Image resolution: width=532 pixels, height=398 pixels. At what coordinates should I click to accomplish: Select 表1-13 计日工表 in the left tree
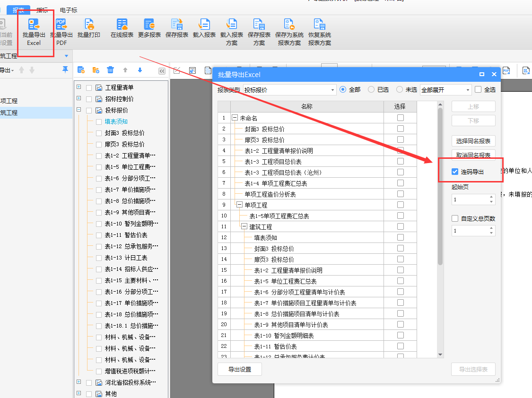(126, 258)
